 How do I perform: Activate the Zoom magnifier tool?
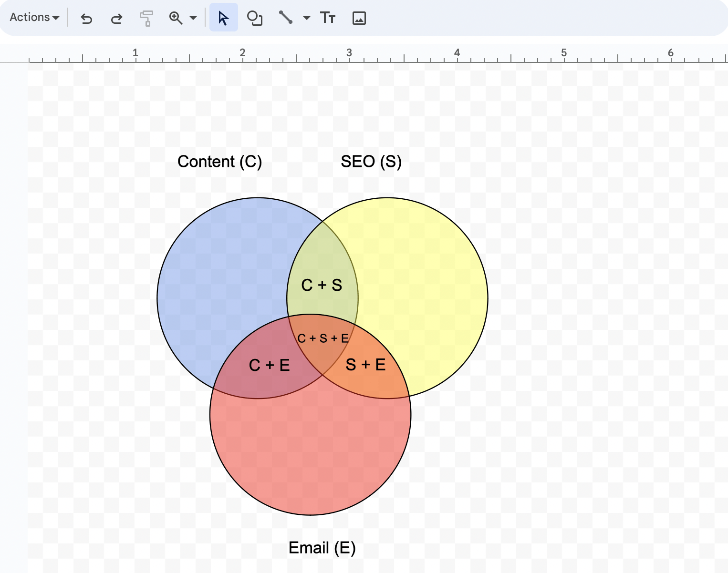pyautogui.click(x=176, y=18)
